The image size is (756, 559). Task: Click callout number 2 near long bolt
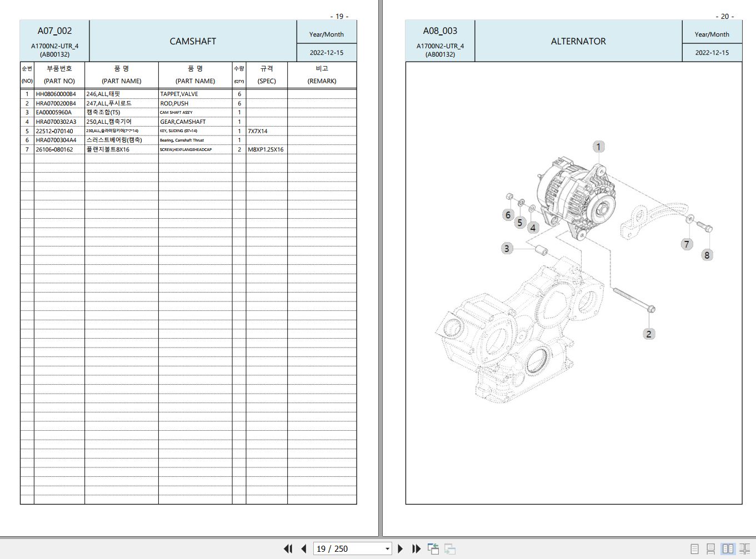coord(649,334)
